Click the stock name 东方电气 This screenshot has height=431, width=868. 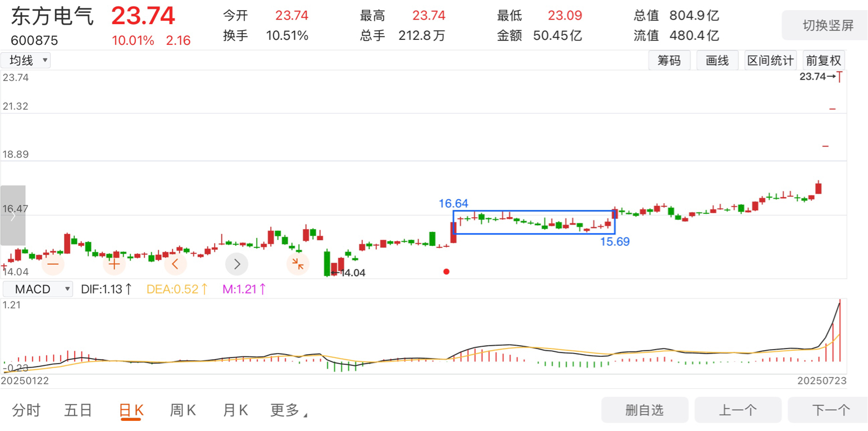coord(52,16)
